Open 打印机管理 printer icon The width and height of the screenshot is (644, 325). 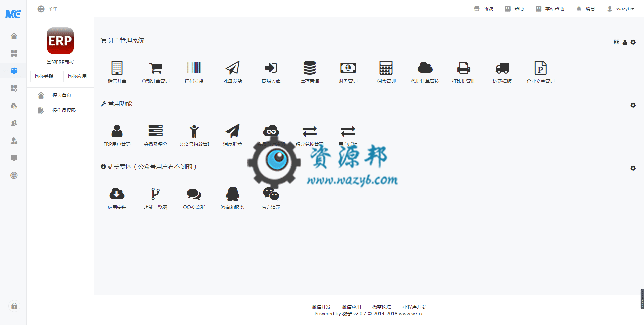(464, 68)
